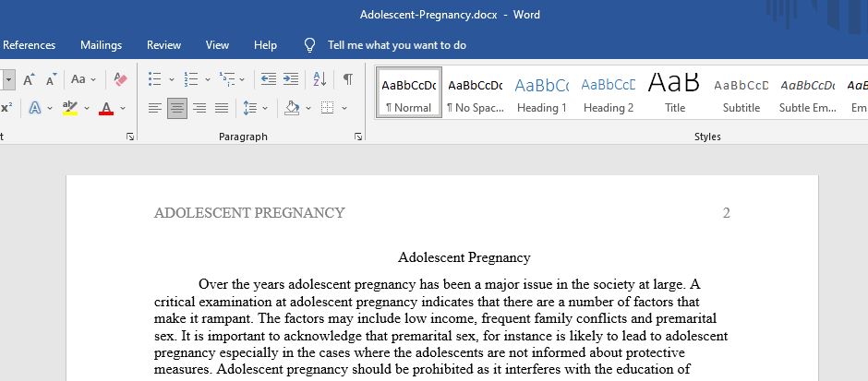868x381 pixels.
Task: Open the Paragraph settings dialog launcher
Action: point(358,137)
